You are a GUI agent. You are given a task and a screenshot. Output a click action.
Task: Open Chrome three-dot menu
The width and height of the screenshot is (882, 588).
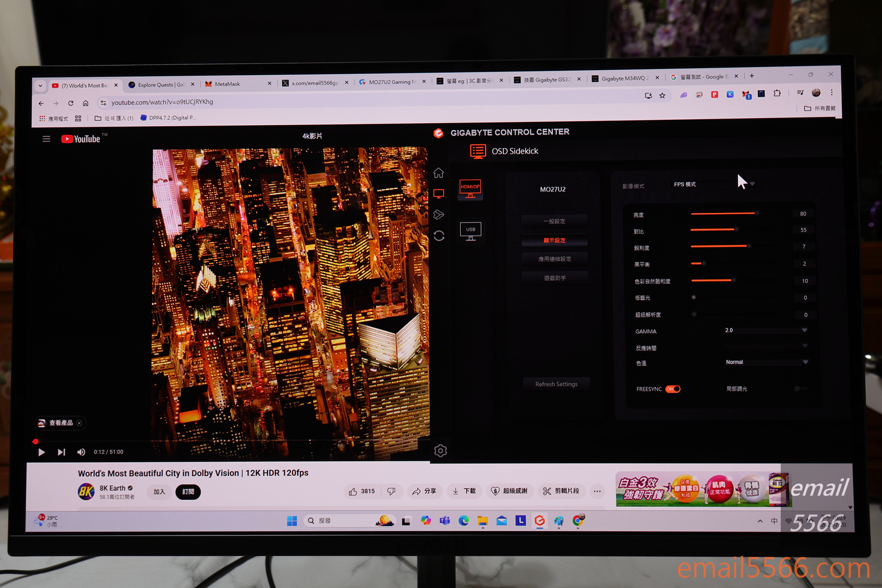831,92
